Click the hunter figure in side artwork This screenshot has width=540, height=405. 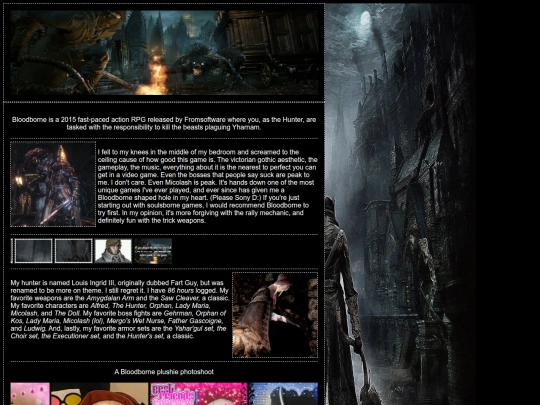pos(343,300)
